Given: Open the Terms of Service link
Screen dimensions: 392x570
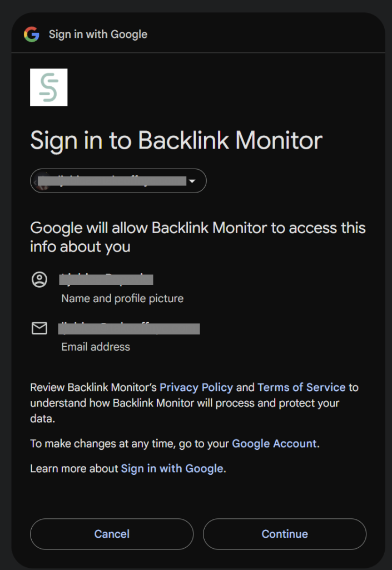Looking at the screenshot, I should point(301,387).
